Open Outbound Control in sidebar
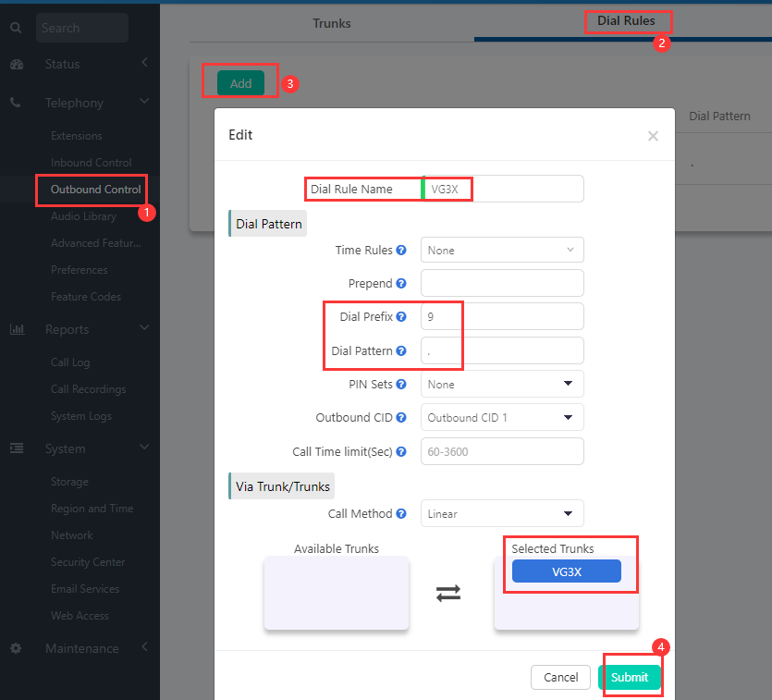The width and height of the screenshot is (772, 700). pyautogui.click(x=95, y=190)
